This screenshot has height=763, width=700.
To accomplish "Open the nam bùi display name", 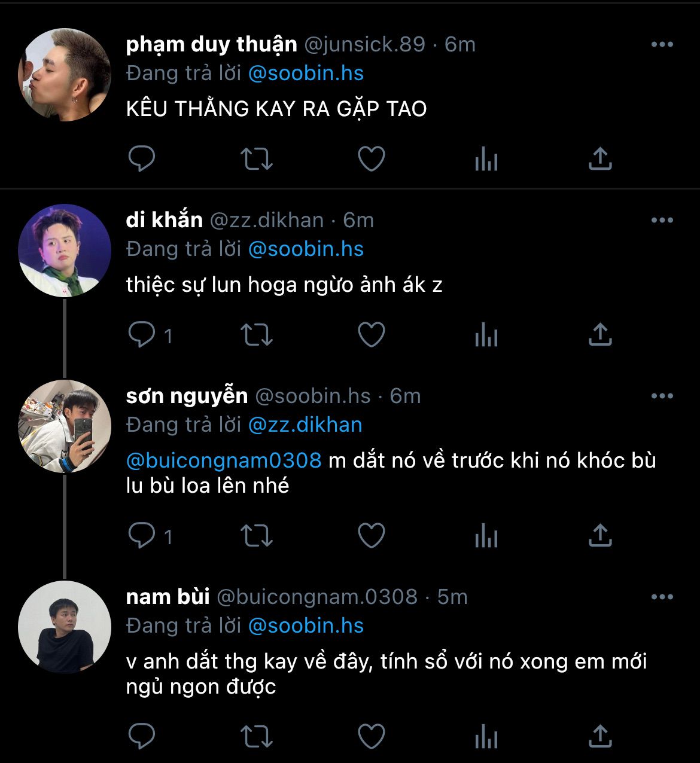I will point(168,597).
